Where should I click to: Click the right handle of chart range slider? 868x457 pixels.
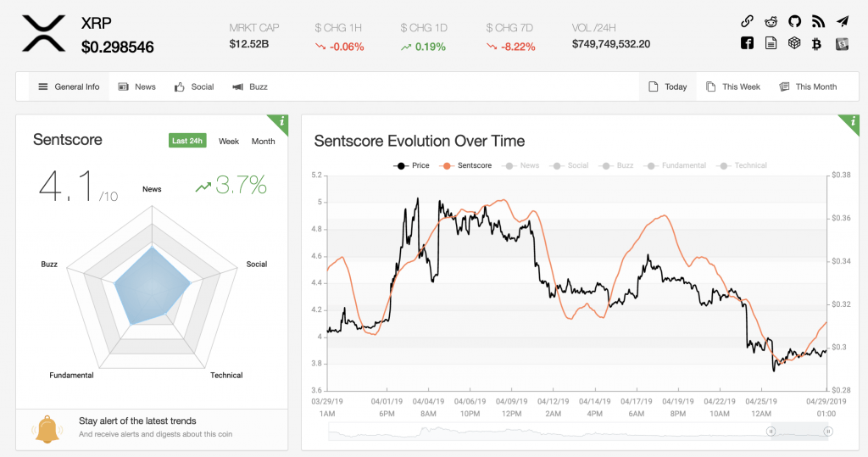point(828,431)
